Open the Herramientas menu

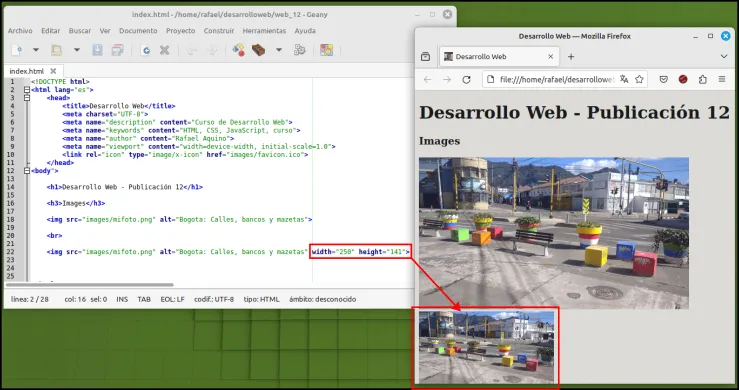264,31
